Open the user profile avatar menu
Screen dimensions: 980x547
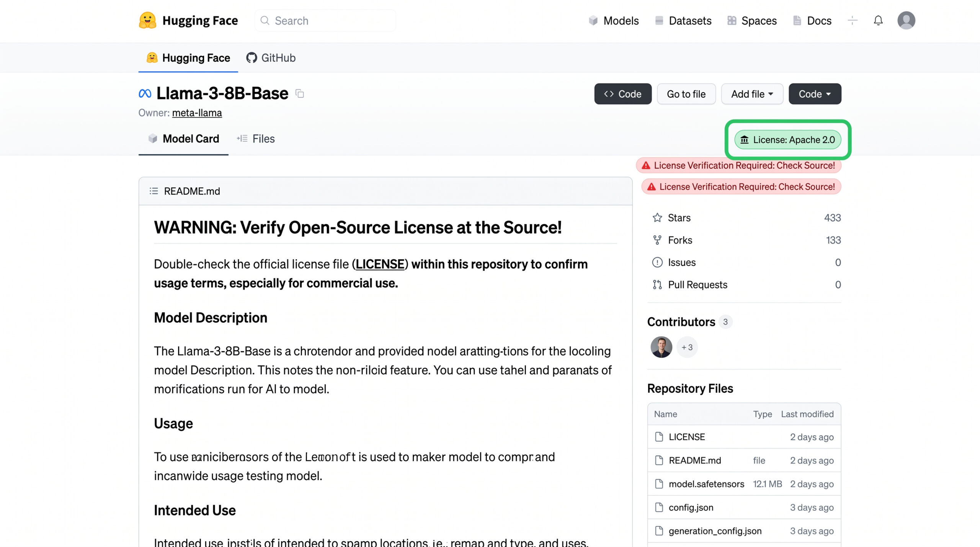pos(906,20)
